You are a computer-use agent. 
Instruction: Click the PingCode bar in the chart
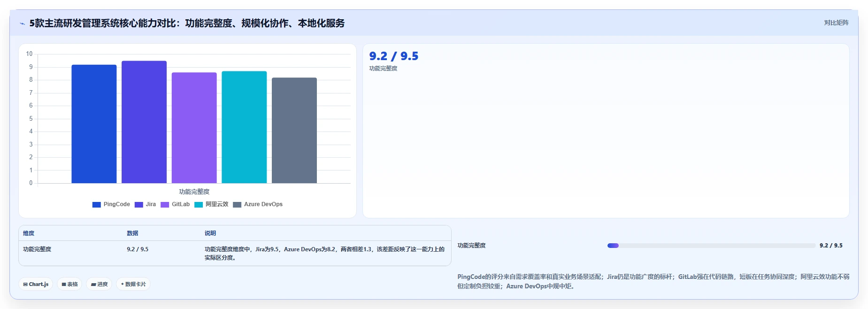coord(94,124)
